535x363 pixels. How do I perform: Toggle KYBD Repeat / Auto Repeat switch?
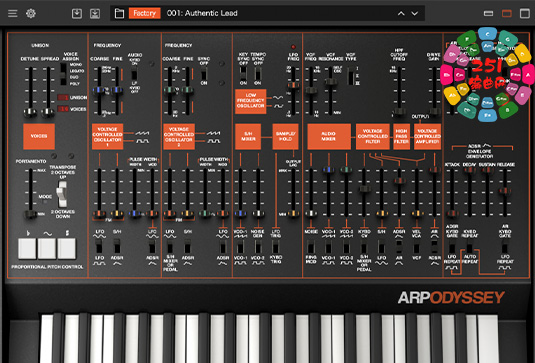[x=470, y=247]
